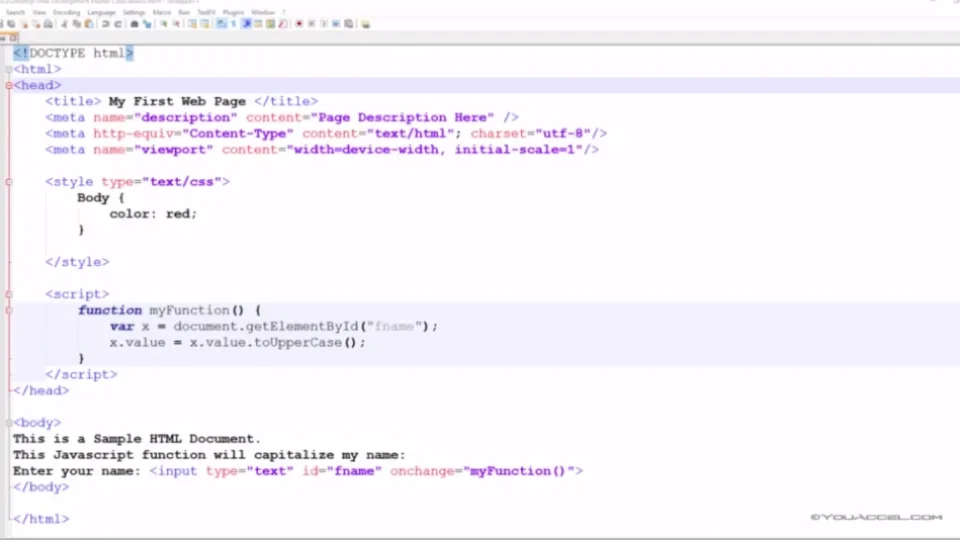The image size is (960, 540).
Task: Collapse the <head> fold marker
Action: pos(9,85)
